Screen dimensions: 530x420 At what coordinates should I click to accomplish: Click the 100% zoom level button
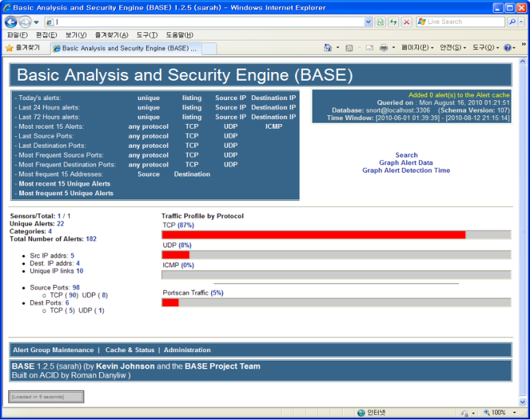pyautogui.click(x=494, y=412)
